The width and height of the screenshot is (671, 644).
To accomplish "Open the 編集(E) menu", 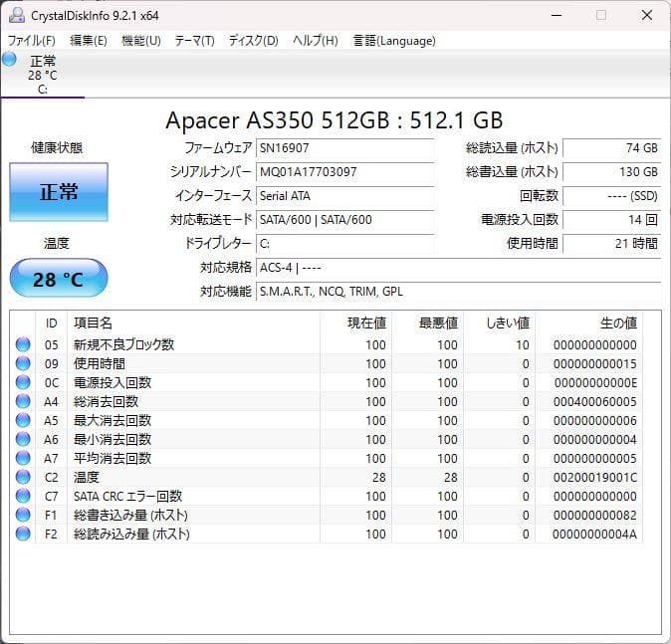I will coord(89,41).
